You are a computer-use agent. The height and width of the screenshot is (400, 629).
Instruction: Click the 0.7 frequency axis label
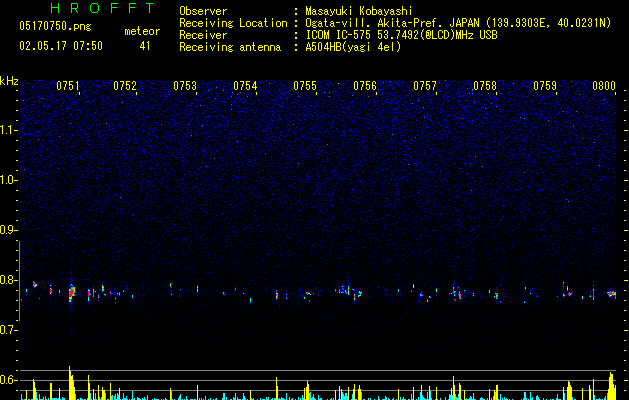[9, 330]
